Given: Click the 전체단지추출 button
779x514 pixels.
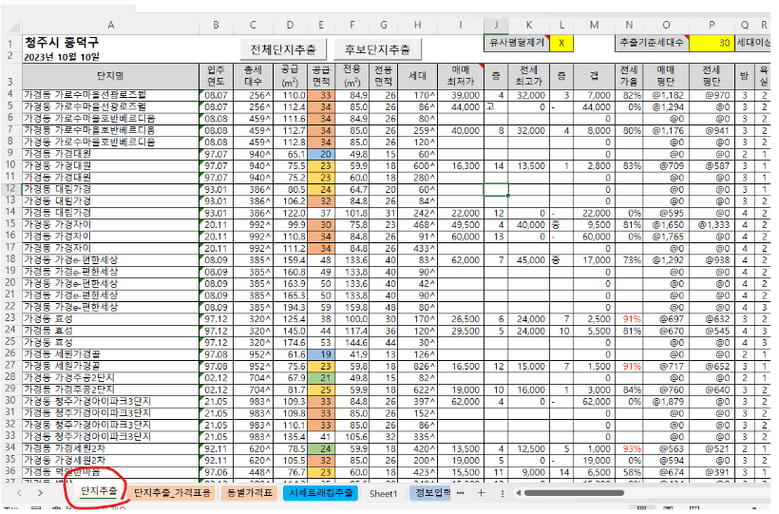Looking at the screenshot, I should point(283,49).
